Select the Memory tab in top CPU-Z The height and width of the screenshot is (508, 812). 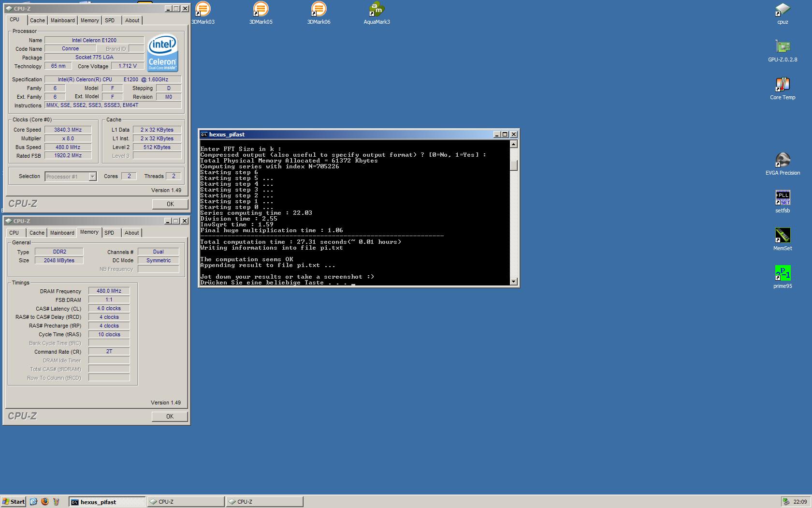click(90, 20)
